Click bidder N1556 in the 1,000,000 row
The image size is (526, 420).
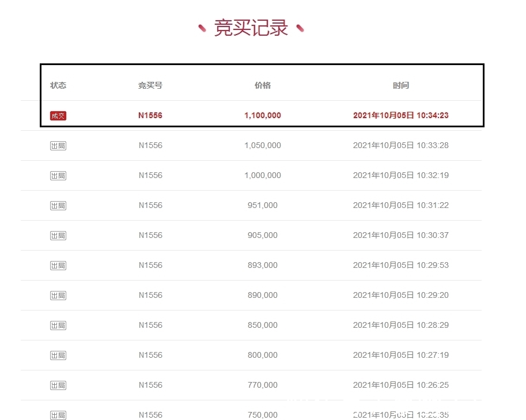[150, 175]
